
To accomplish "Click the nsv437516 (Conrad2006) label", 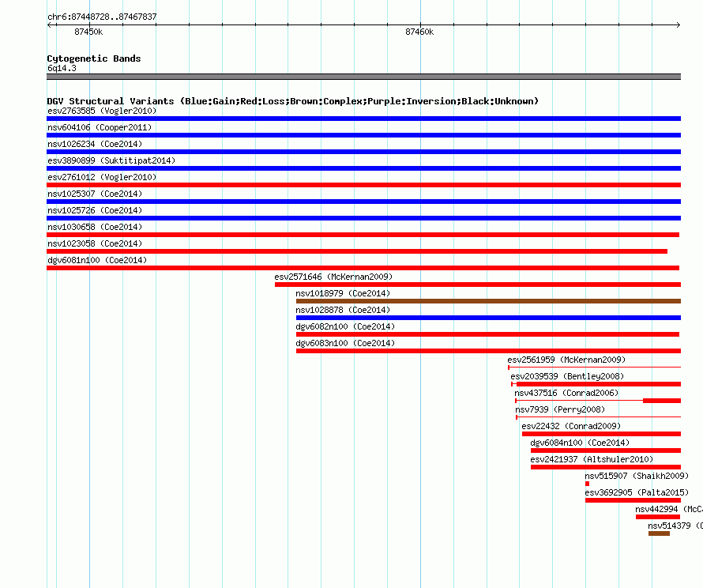I will (x=566, y=393).
